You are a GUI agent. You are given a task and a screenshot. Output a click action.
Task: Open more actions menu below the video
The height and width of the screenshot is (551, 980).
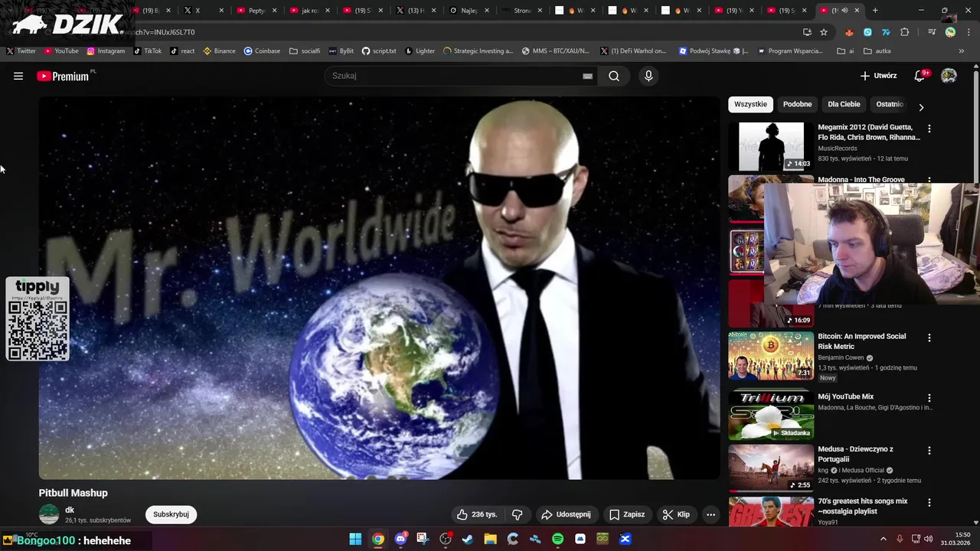[x=710, y=514]
